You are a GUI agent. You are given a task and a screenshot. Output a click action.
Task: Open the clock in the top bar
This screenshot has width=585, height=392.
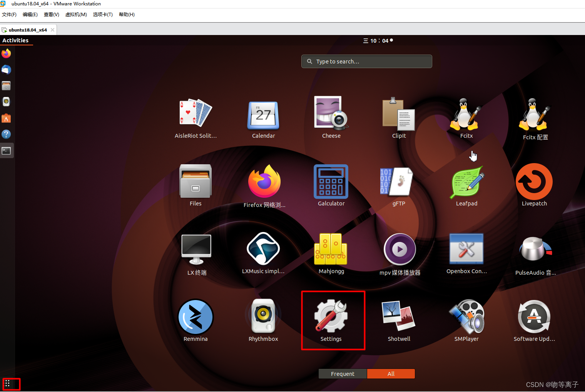click(378, 41)
